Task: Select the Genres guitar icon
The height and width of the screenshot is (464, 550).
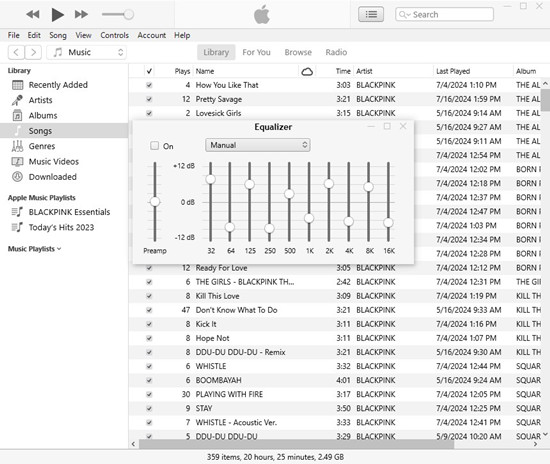Action: click(x=17, y=146)
